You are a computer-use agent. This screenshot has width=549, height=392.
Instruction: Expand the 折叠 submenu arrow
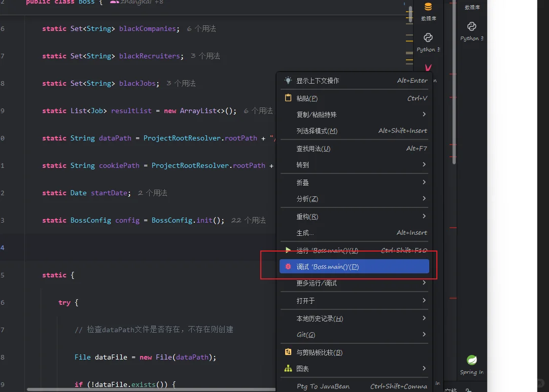(x=424, y=182)
